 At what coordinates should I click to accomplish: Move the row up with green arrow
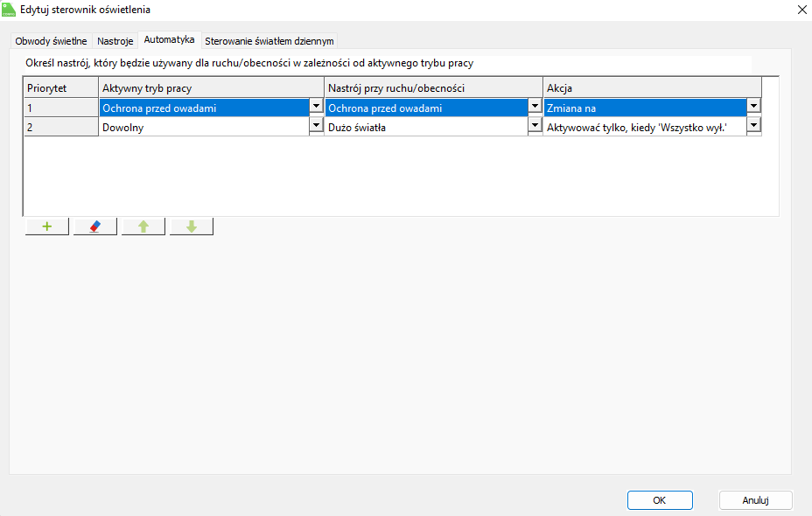pos(143,227)
